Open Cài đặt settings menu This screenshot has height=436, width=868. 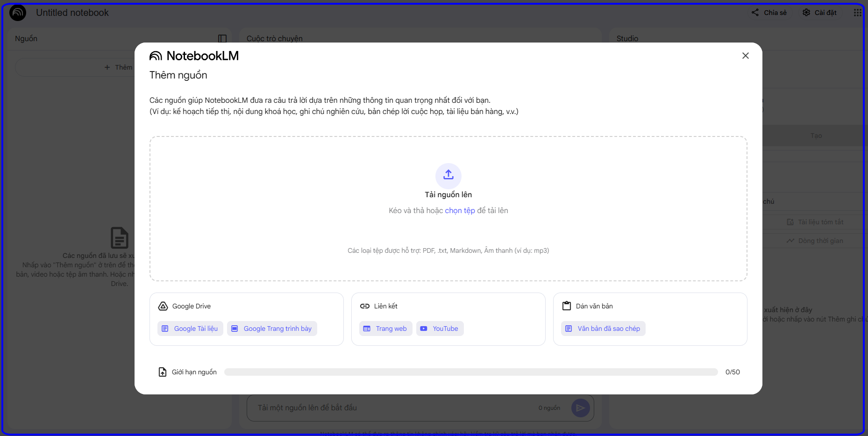pos(819,13)
